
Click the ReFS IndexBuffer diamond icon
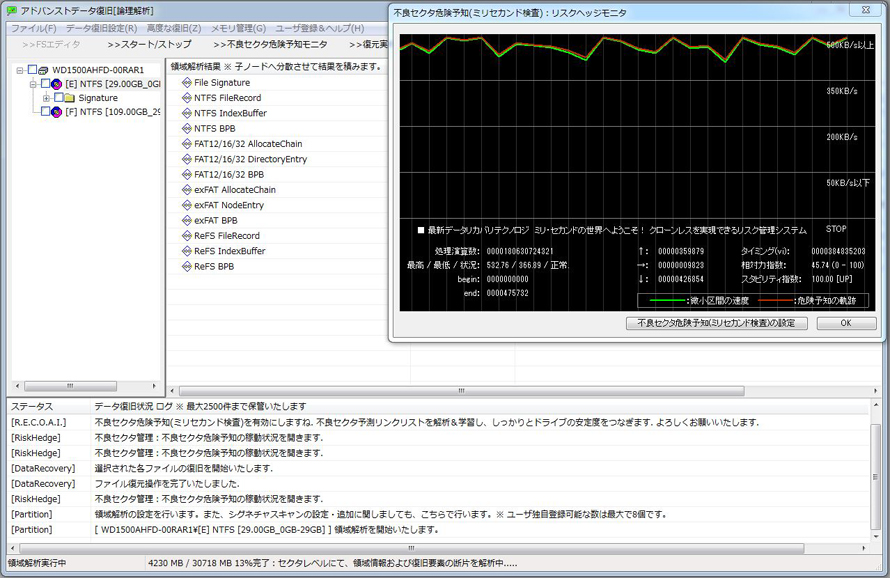pos(187,251)
